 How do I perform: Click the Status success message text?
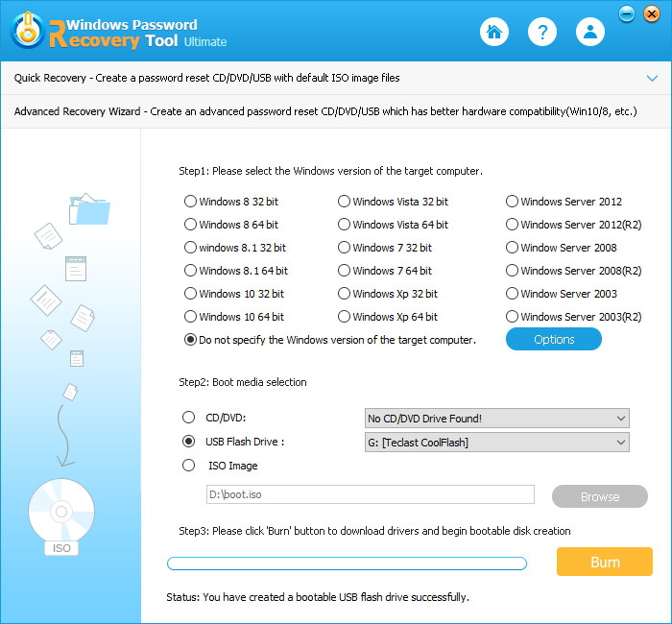coord(318,597)
